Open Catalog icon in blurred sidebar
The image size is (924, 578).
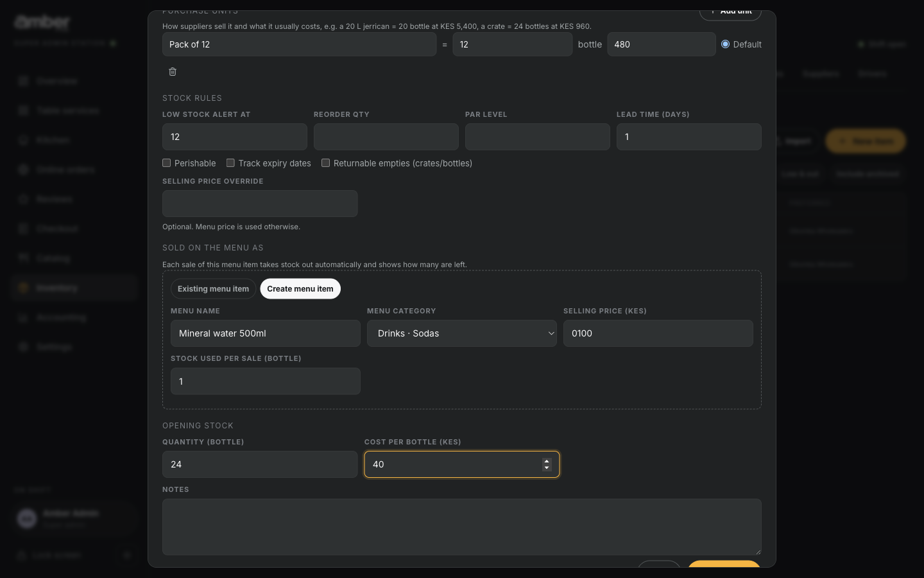[24, 258]
